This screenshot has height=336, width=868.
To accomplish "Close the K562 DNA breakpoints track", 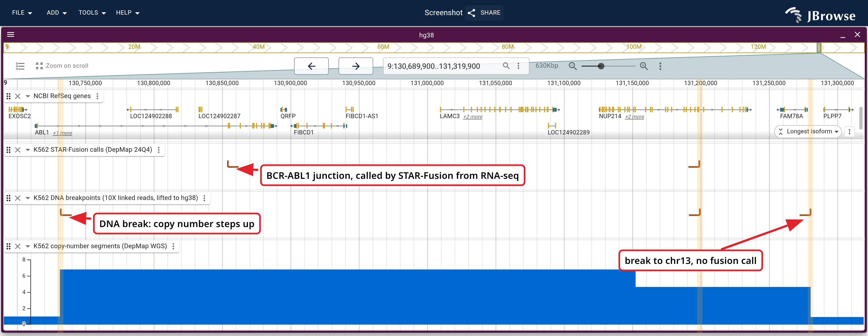I will tap(18, 198).
